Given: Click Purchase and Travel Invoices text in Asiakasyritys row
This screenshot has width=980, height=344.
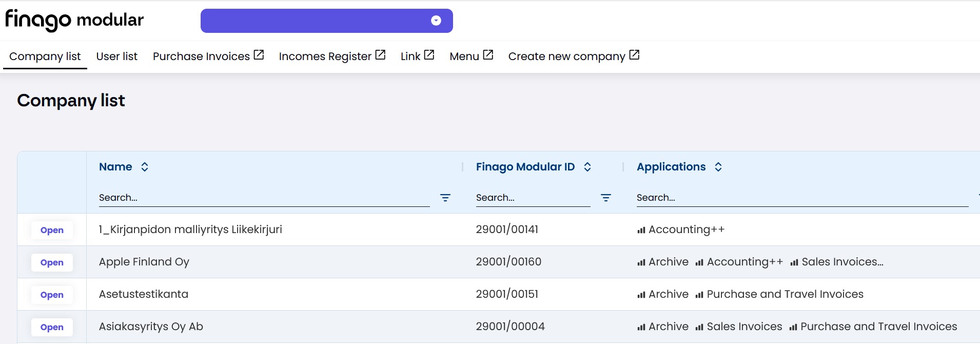Looking at the screenshot, I should click(x=879, y=327).
